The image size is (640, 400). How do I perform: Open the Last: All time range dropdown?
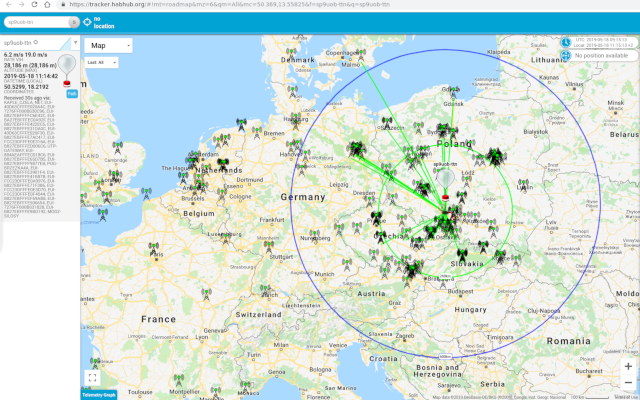[102, 62]
